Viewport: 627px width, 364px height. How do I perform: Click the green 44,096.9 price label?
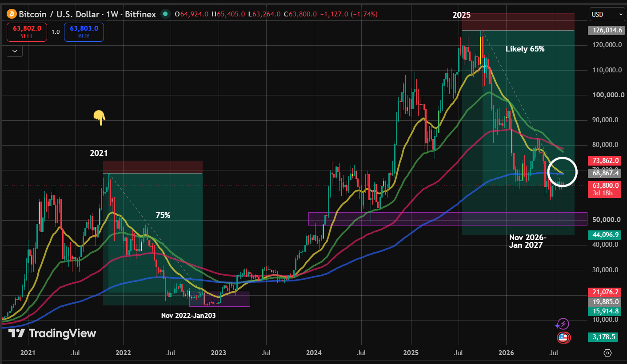point(605,234)
